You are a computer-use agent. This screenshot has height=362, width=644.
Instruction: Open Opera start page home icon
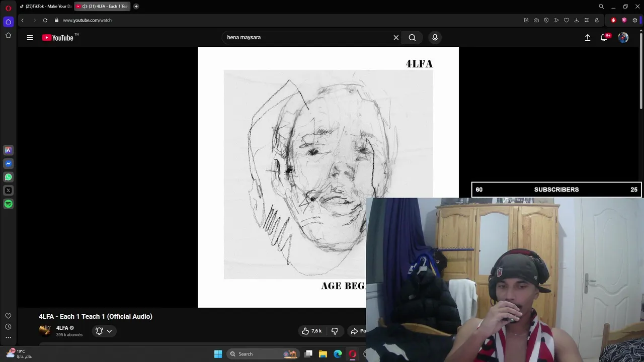click(x=8, y=22)
